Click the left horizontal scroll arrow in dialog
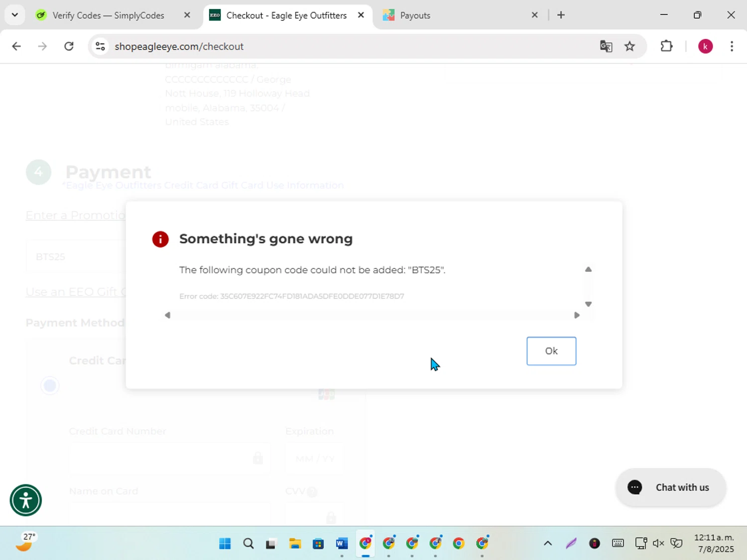Viewport: 747px width, 560px height. click(x=168, y=315)
